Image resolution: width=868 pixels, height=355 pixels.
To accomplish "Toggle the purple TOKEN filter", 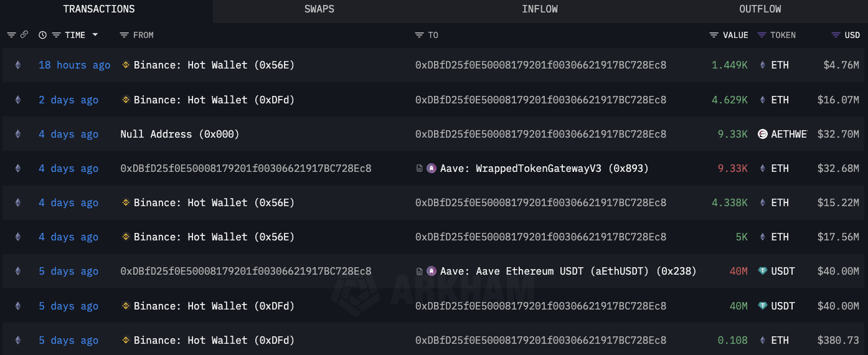I will pos(762,35).
